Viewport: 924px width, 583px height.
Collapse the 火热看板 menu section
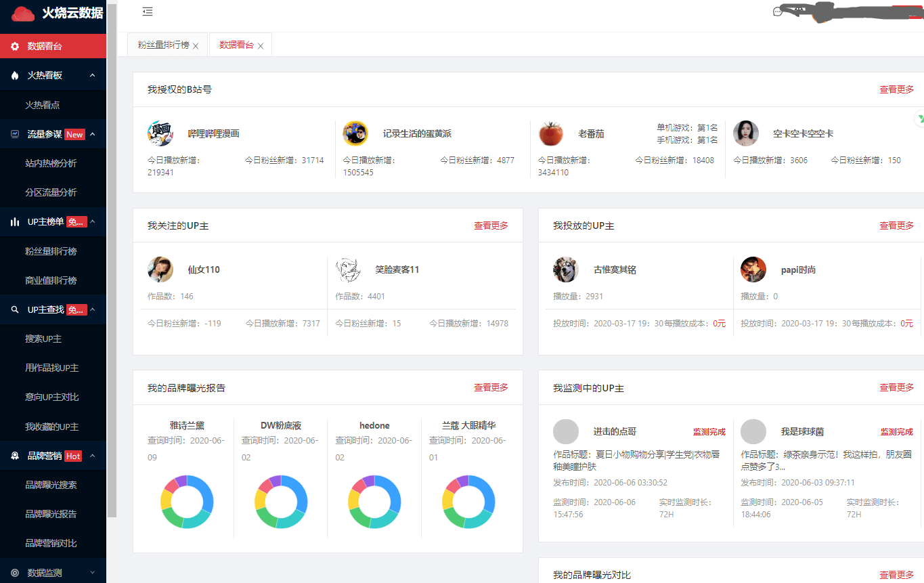click(93, 75)
